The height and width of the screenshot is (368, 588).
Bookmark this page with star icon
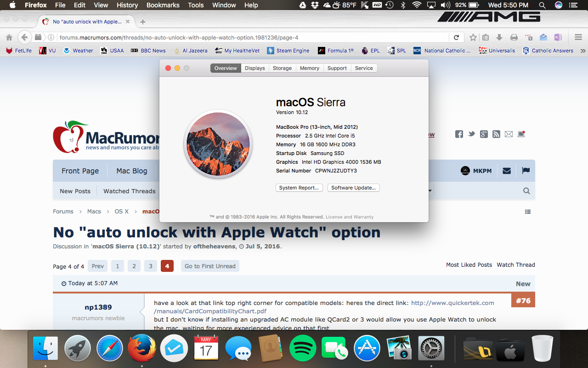[x=473, y=37]
